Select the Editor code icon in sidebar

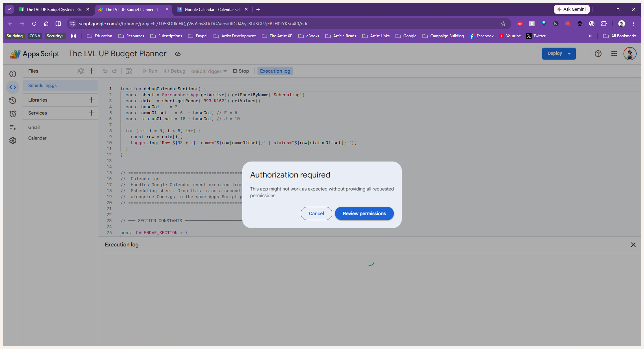pos(13,87)
